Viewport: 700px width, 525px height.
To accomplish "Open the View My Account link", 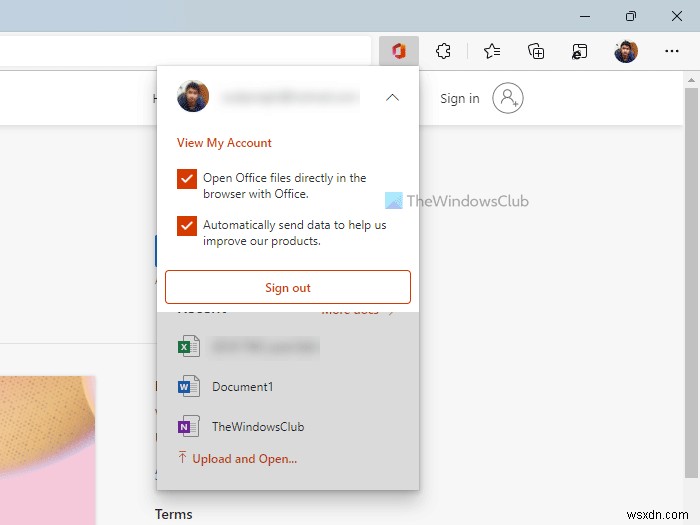I will point(224,143).
